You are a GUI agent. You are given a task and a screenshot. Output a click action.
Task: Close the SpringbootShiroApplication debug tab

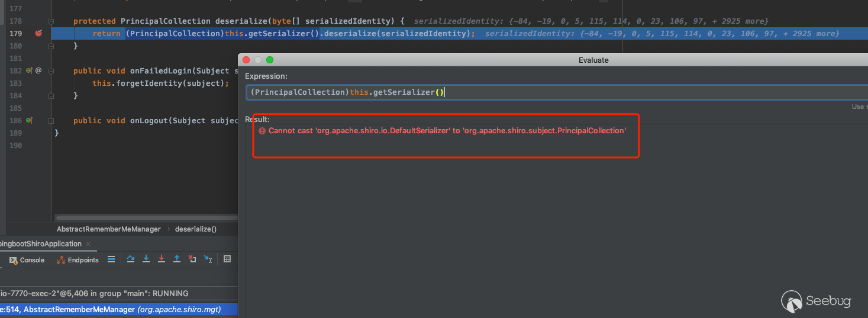click(88, 244)
